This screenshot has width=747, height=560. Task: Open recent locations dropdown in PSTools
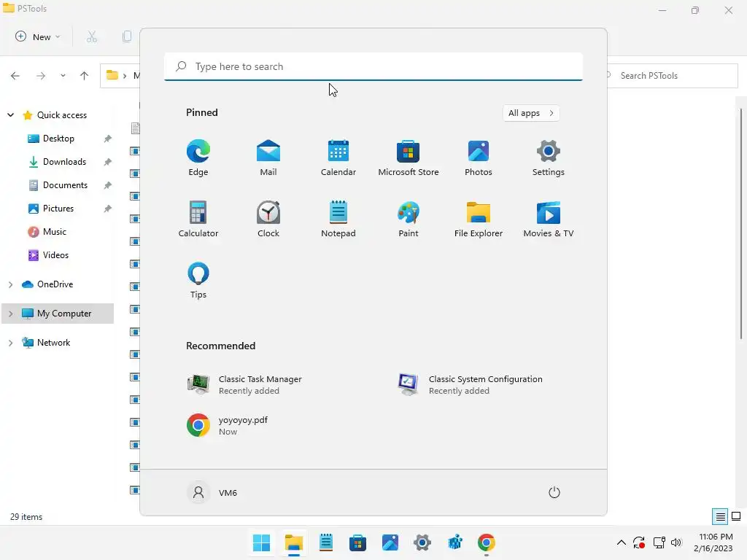pyautogui.click(x=63, y=76)
